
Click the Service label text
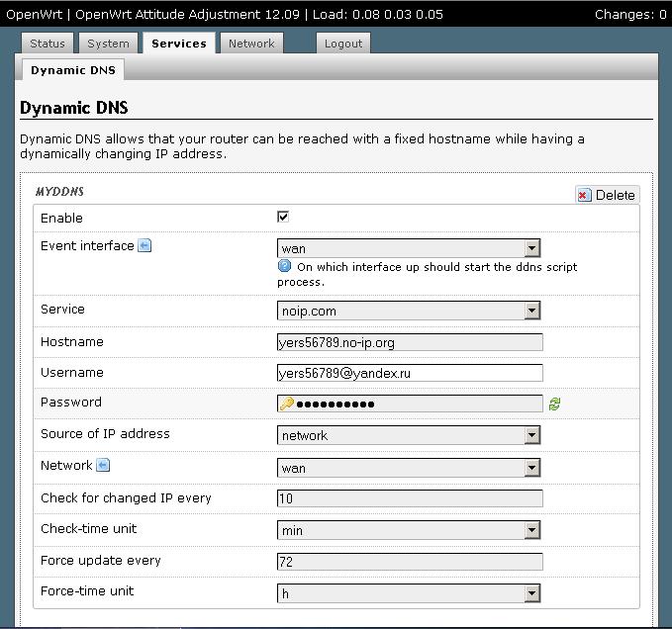pyautogui.click(x=62, y=310)
